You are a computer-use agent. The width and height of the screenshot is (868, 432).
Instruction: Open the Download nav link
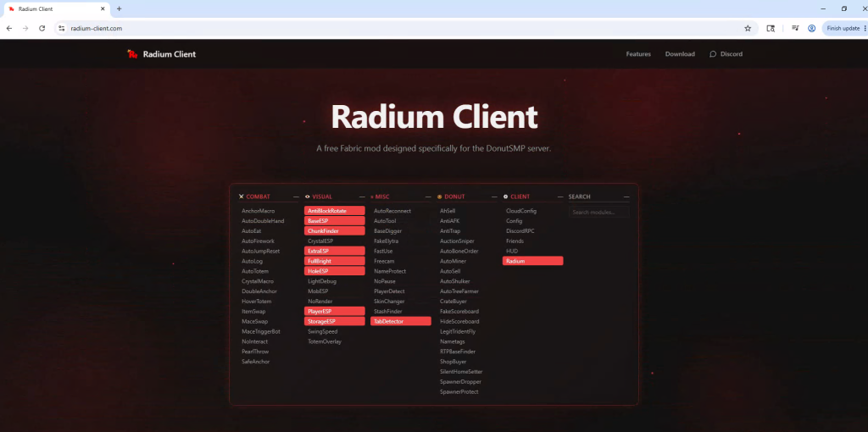pyautogui.click(x=680, y=54)
